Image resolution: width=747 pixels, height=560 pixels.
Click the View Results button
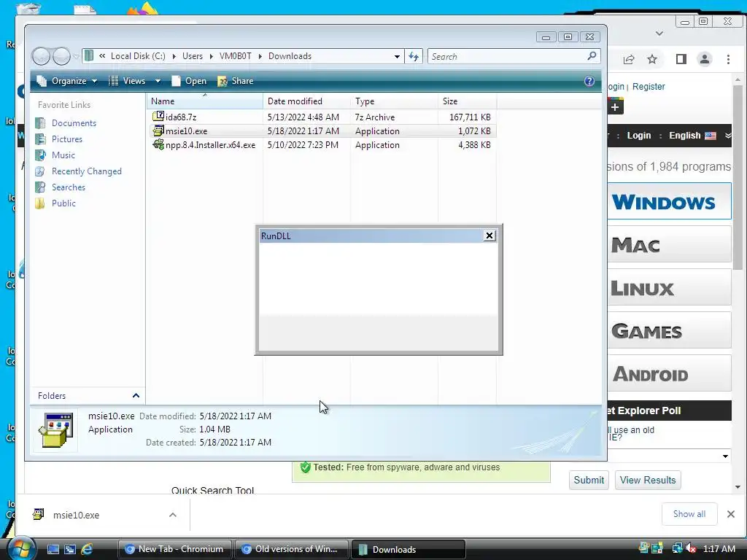[x=648, y=480]
